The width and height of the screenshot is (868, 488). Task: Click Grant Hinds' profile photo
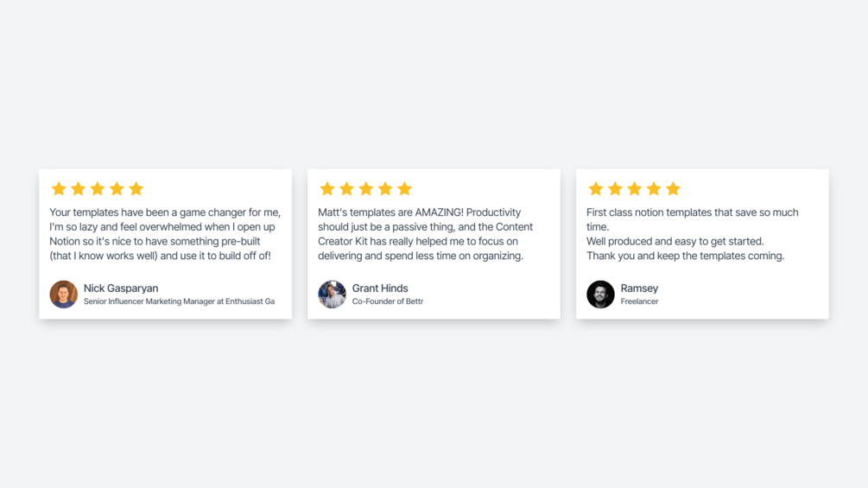click(x=332, y=295)
